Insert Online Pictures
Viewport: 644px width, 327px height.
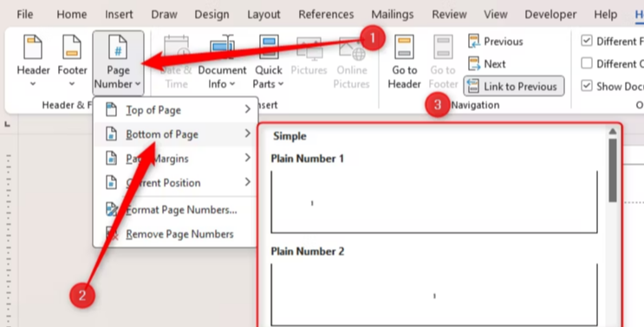click(x=352, y=62)
